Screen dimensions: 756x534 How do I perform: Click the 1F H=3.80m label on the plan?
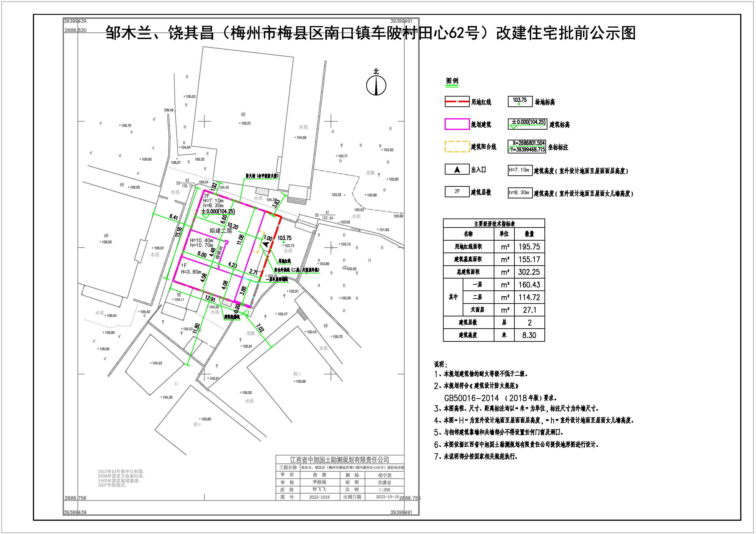coord(191,268)
